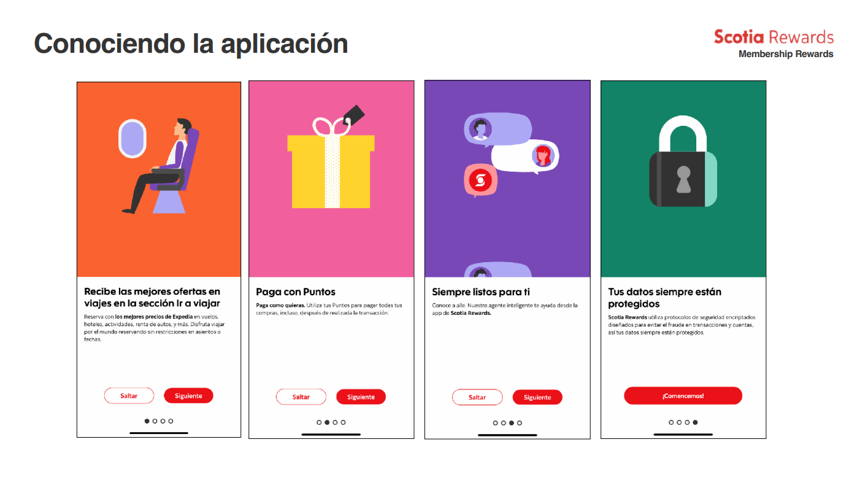
Task: Click the airplane window in orange screen
Action: [x=132, y=138]
